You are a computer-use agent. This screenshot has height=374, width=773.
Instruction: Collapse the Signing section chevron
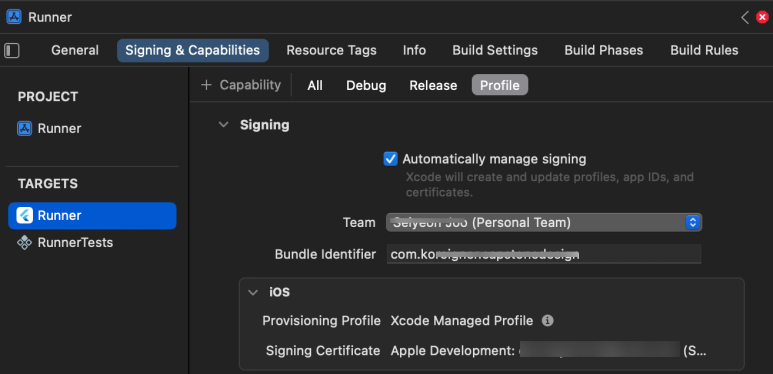coord(224,125)
